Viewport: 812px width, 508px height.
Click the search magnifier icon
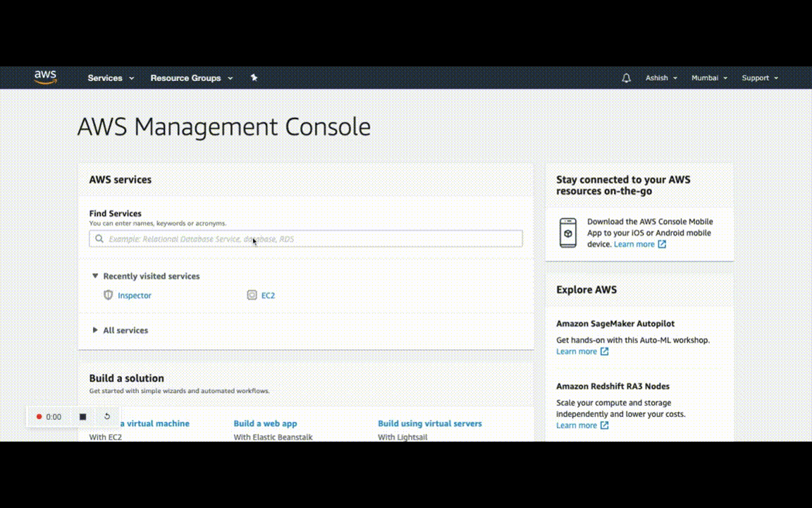click(x=99, y=239)
